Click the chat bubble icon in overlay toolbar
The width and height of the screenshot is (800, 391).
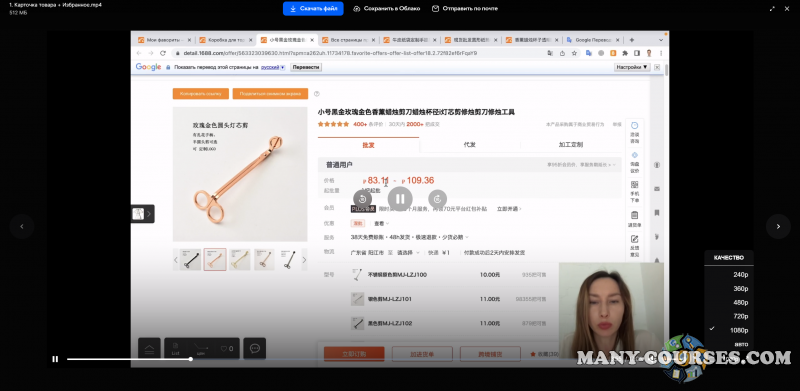click(255, 348)
